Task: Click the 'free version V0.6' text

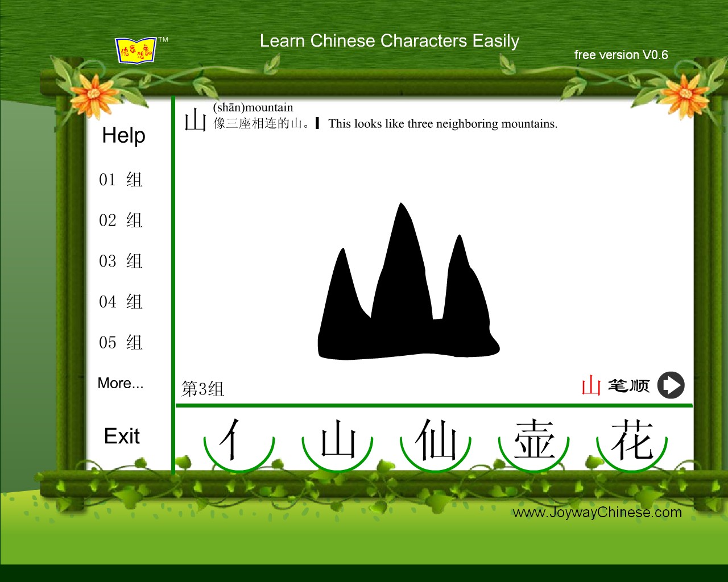Action: coord(621,55)
